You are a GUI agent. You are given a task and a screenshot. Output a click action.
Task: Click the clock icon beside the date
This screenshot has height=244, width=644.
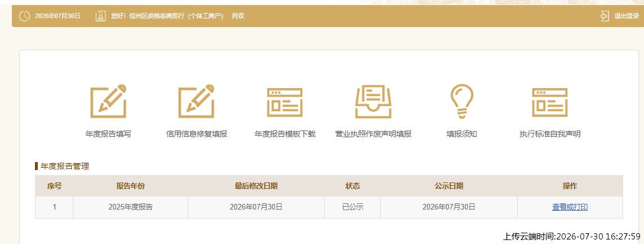tap(25, 16)
